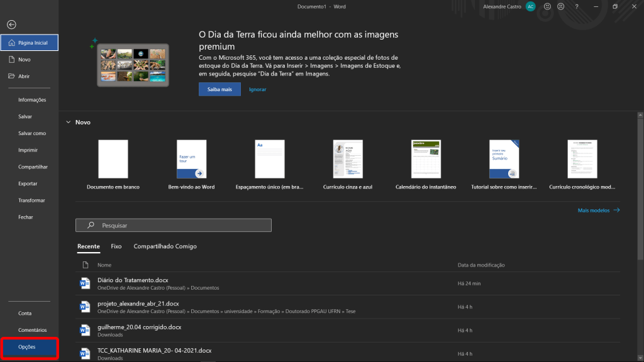Choose Documento em branco template
The image size is (644, 362).
(113, 160)
